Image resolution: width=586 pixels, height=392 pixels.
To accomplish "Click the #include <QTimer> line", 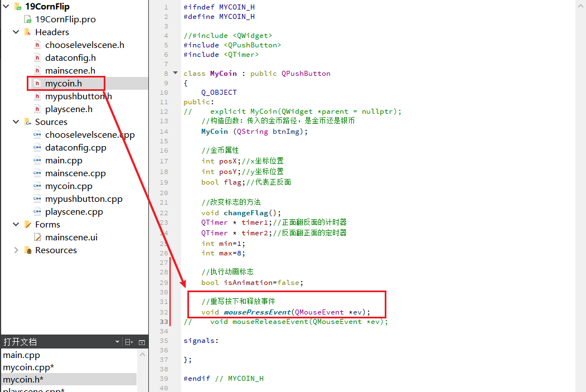I will click(x=221, y=55).
